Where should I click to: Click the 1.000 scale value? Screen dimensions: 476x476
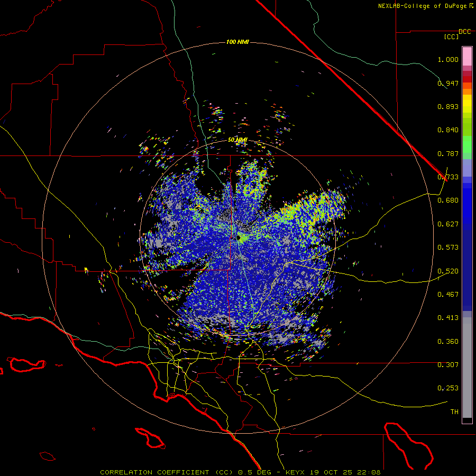click(448, 59)
